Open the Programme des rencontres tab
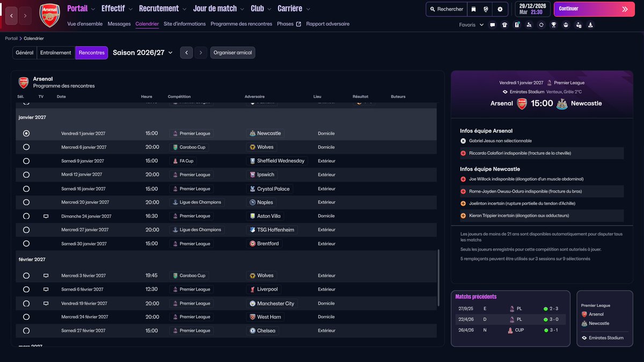 coord(241,24)
